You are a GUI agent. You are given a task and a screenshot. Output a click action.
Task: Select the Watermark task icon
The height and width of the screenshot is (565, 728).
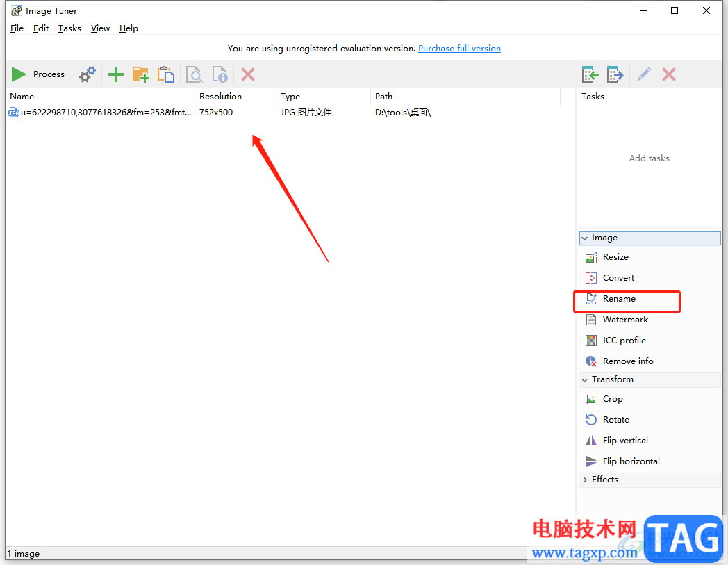pos(590,320)
